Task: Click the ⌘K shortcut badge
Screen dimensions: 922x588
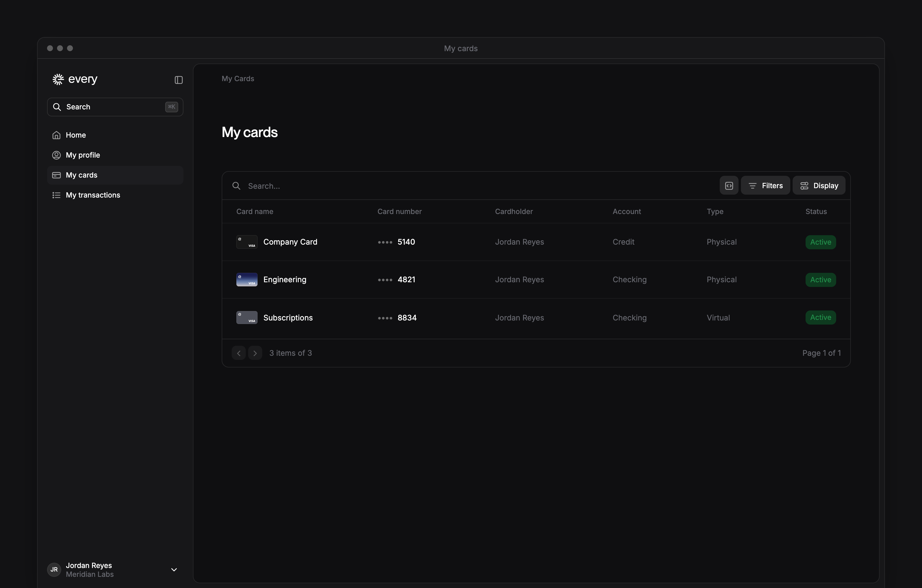Action: click(171, 107)
